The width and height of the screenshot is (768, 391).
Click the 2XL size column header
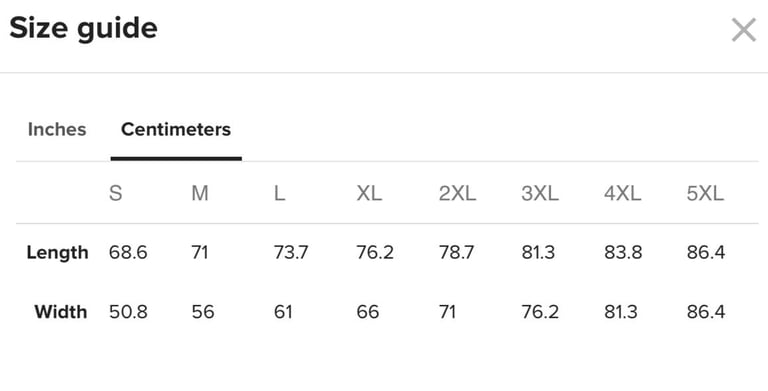tap(457, 194)
